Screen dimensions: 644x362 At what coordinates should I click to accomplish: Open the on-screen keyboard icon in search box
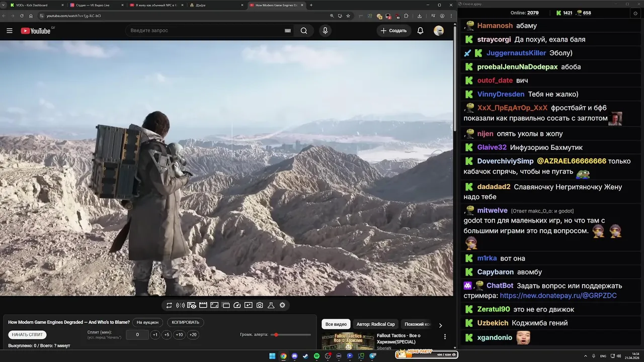point(288,31)
